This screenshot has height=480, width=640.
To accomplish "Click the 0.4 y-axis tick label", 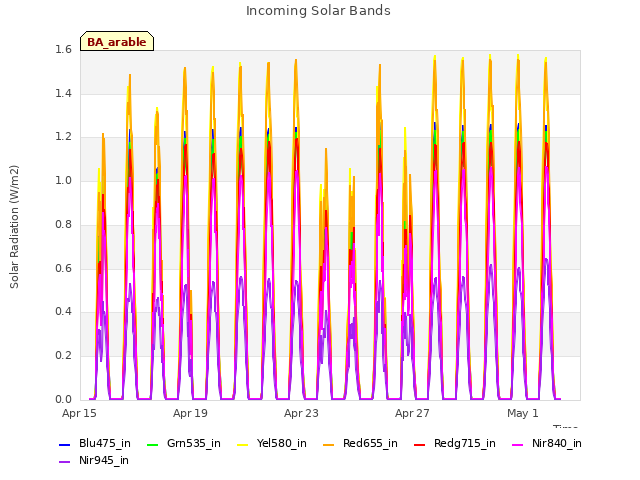I will click(x=63, y=311).
